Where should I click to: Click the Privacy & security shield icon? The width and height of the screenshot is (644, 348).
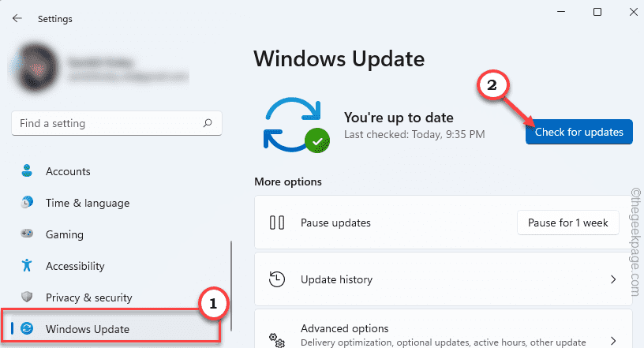(28, 297)
